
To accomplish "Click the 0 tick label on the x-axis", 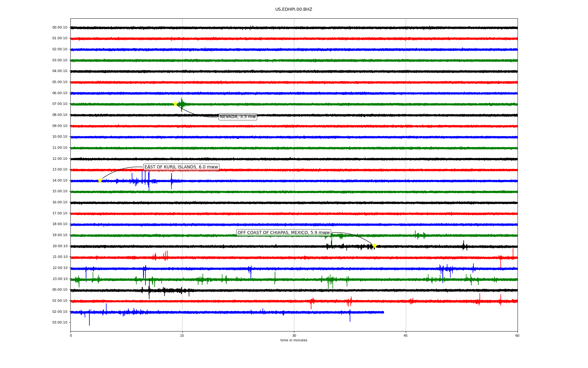I will 71,336.
